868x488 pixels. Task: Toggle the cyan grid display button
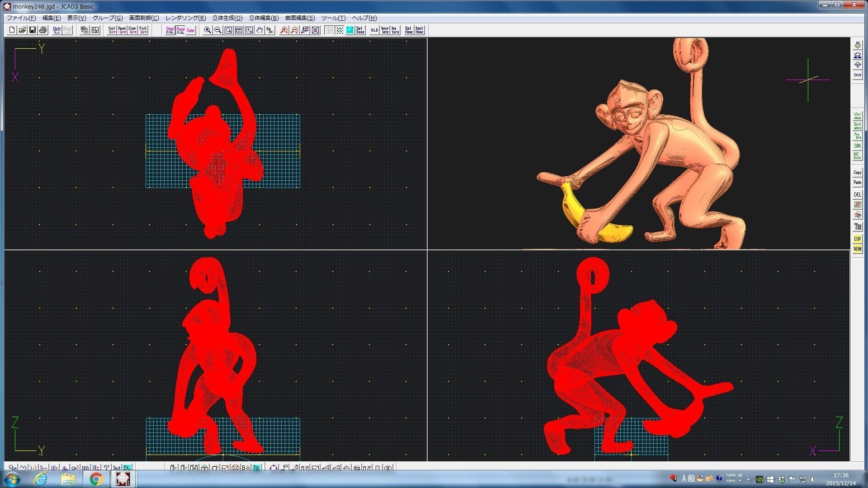(x=350, y=30)
